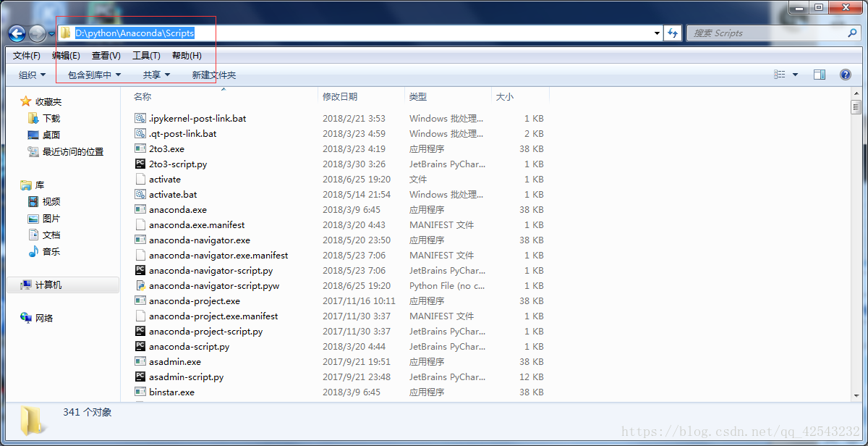
Task: Click the anaconda-project.exe file icon
Action: coord(140,300)
